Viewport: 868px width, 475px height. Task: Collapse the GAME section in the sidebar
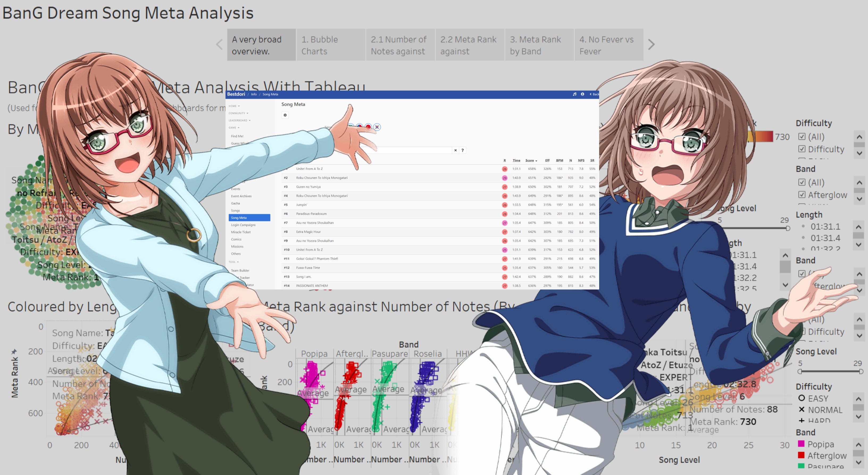click(x=233, y=128)
